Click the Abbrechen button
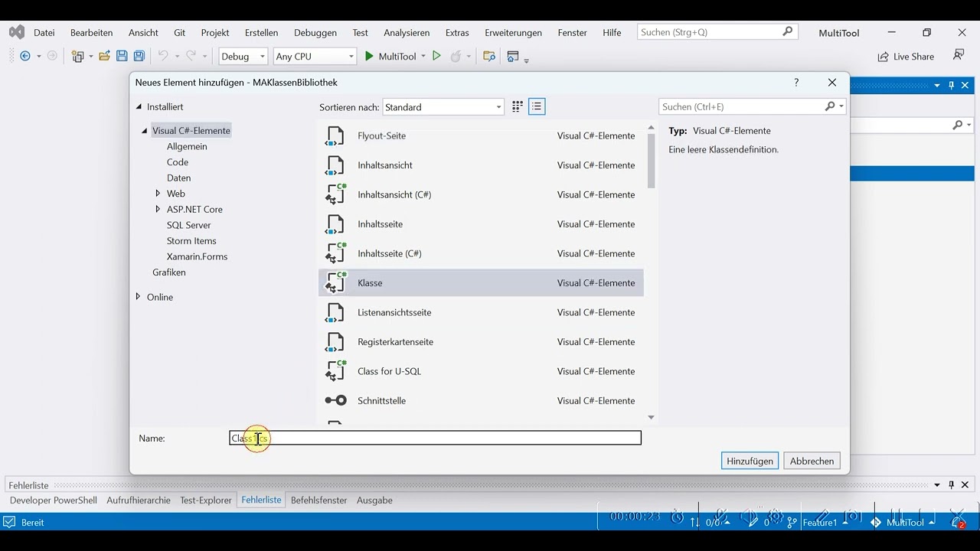 (812, 461)
